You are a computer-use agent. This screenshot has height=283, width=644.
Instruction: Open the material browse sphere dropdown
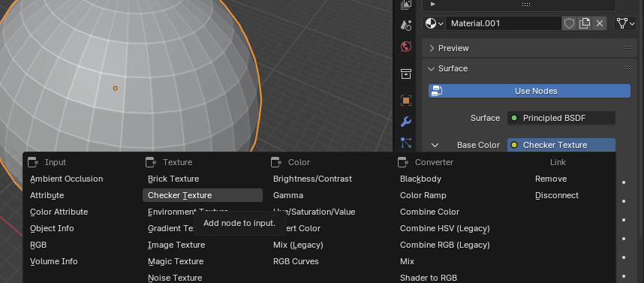[x=434, y=23]
